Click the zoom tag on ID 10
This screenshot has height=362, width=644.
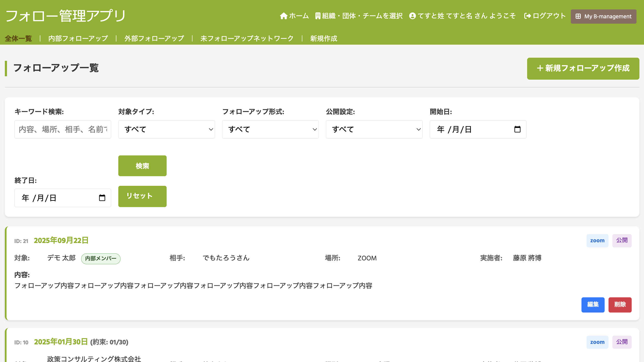pos(597,342)
